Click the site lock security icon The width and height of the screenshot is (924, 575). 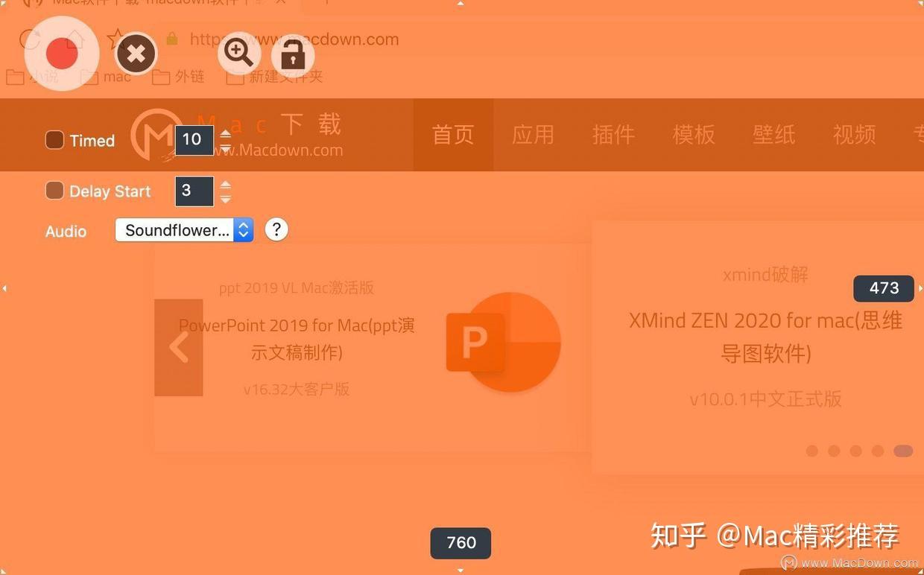coord(172,39)
